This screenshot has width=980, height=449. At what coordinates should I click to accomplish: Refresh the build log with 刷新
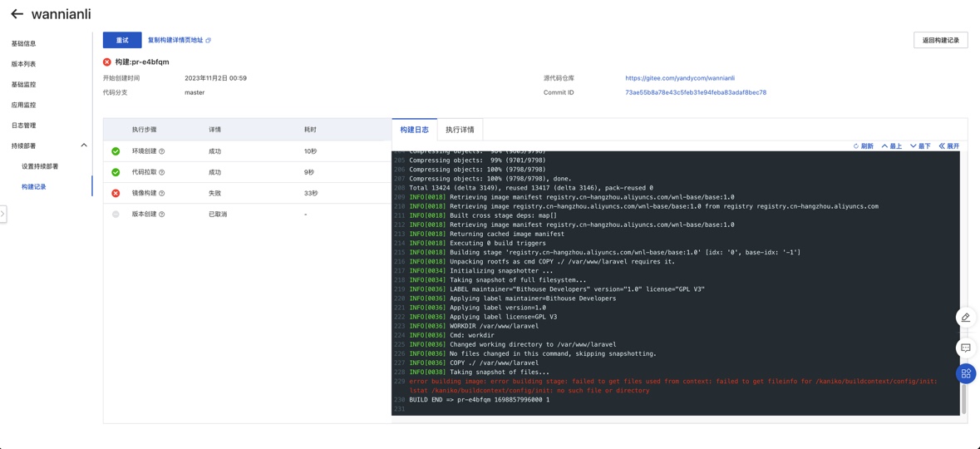[863, 146]
